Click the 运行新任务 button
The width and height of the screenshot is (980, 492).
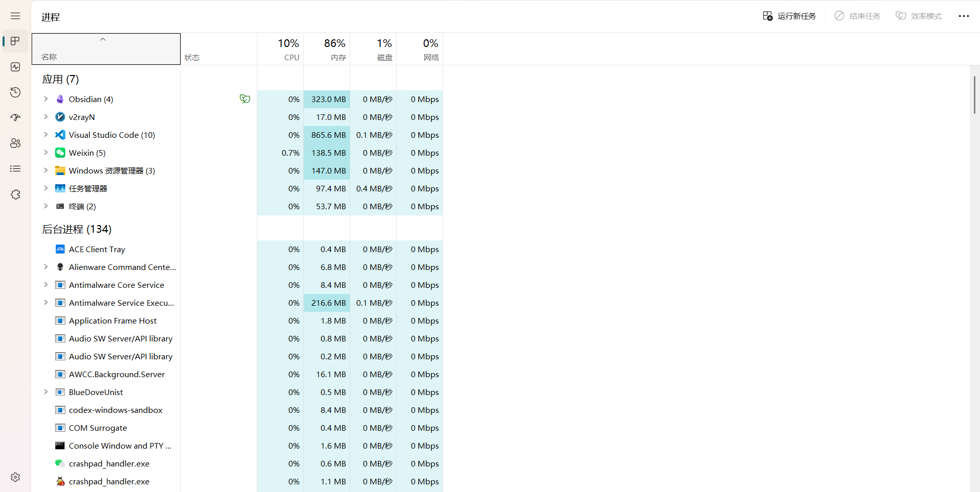[x=790, y=16]
